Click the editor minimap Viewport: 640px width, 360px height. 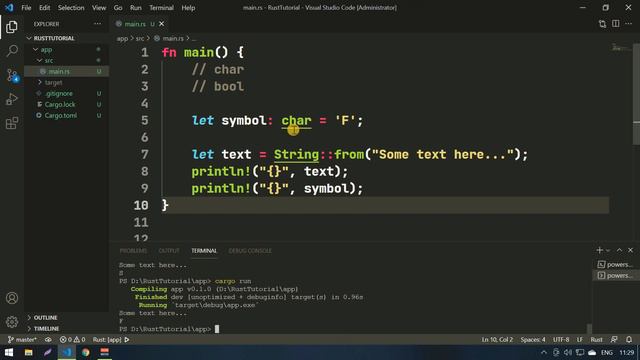[621, 48]
